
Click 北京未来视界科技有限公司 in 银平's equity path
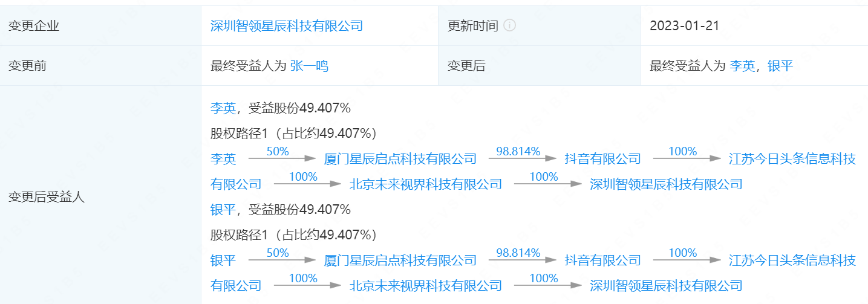tap(426, 286)
